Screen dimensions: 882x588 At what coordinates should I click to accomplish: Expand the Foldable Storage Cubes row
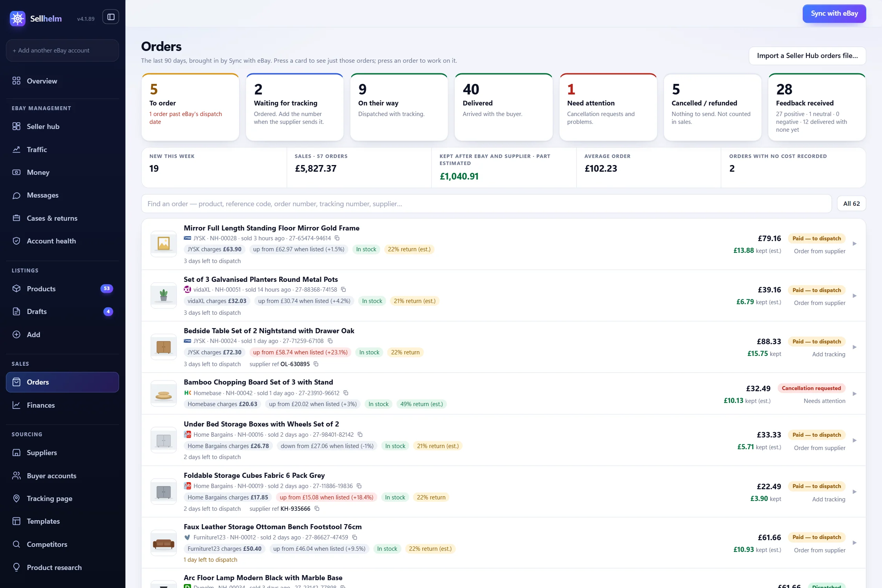tap(855, 492)
